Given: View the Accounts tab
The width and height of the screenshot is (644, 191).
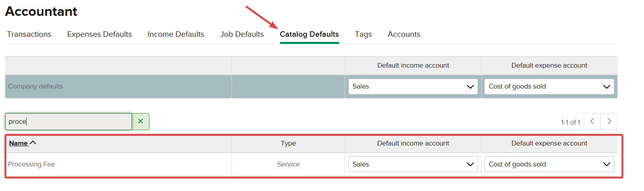Looking at the screenshot, I should 404,34.
